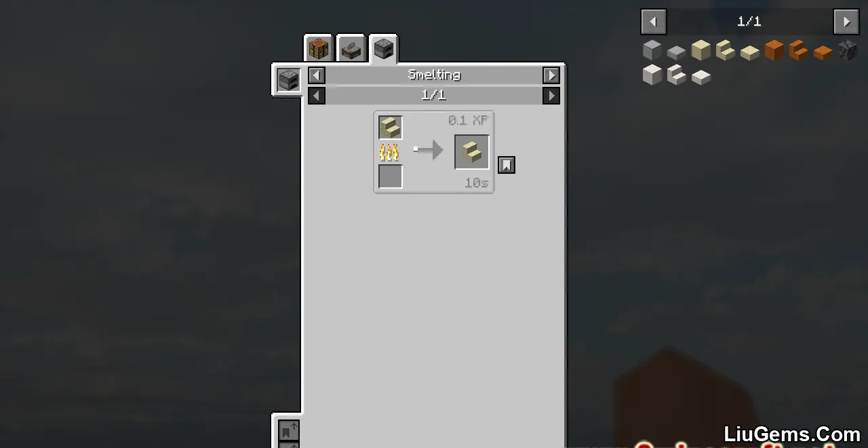
Task: Click the furnace catalyst icon beside the panel
Action: tap(288, 80)
